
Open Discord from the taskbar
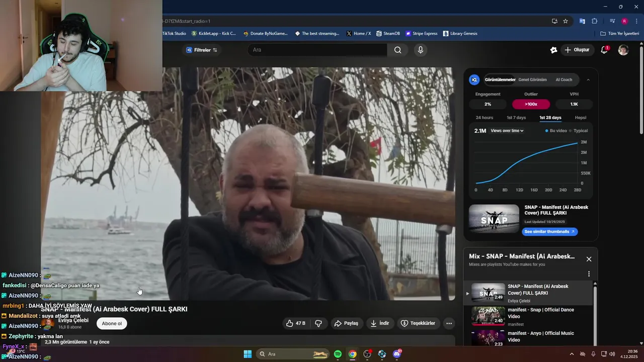pyautogui.click(x=397, y=354)
